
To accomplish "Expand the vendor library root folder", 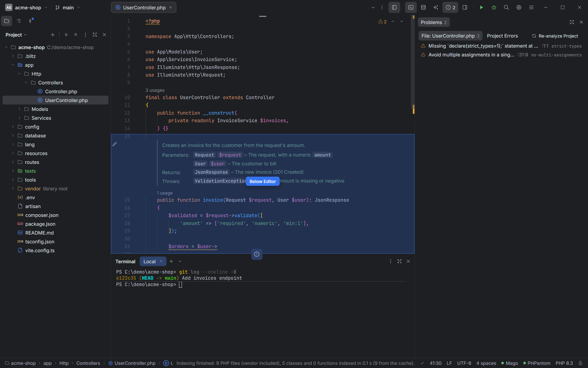I will 13,189.
